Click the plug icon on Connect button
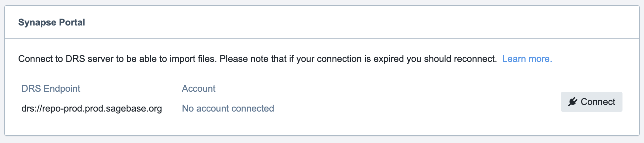Image resolution: width=644 pixels, height=143 pixels. (x=573, y=102)
